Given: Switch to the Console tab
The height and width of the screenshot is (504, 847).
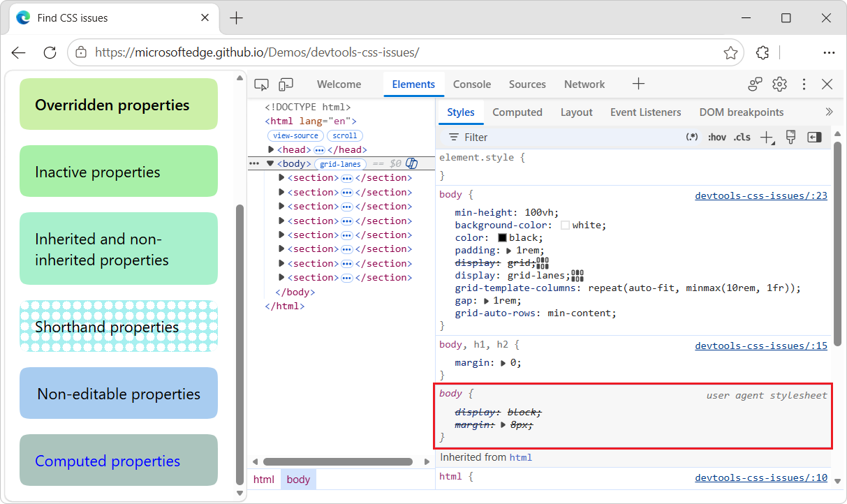Looking at the screenshot, I should [x=472, y=84].
